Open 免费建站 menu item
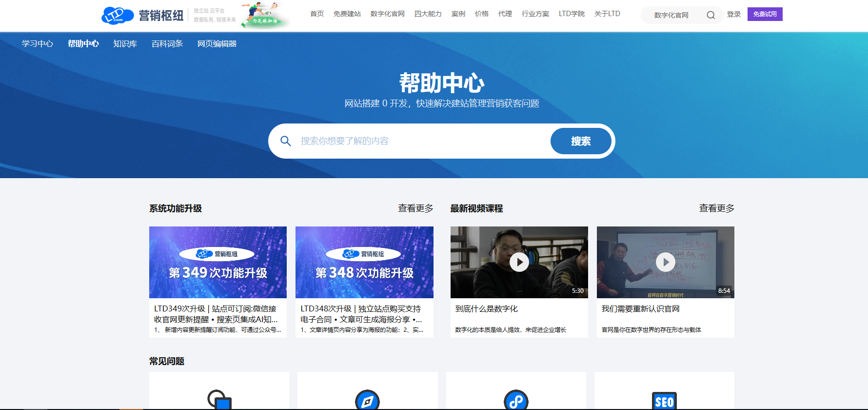 tap(347, 14)
